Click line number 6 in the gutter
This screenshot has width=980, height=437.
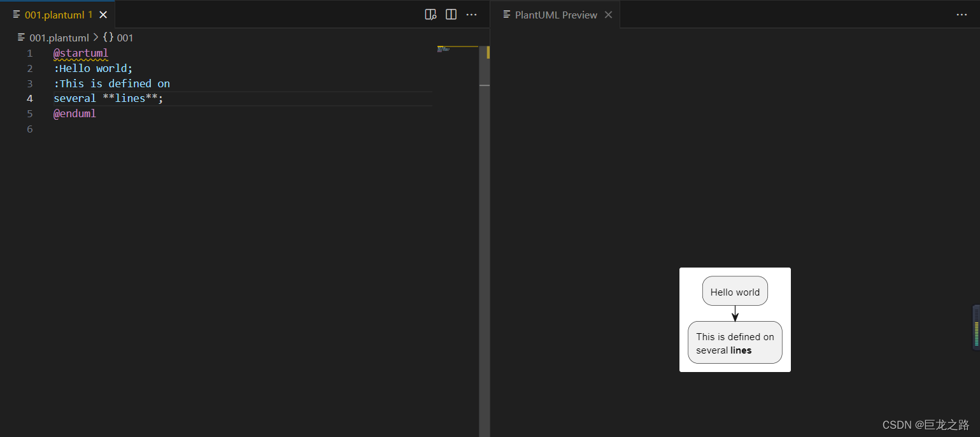tap(29, 129)
